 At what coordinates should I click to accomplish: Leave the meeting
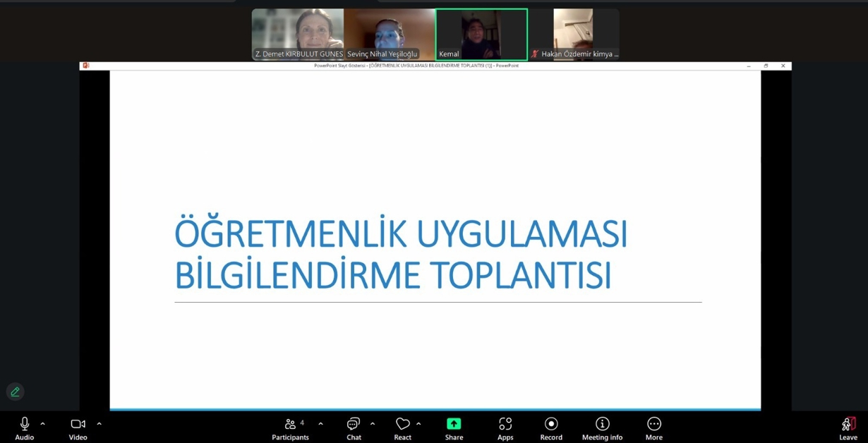click(x=848, y=424)
